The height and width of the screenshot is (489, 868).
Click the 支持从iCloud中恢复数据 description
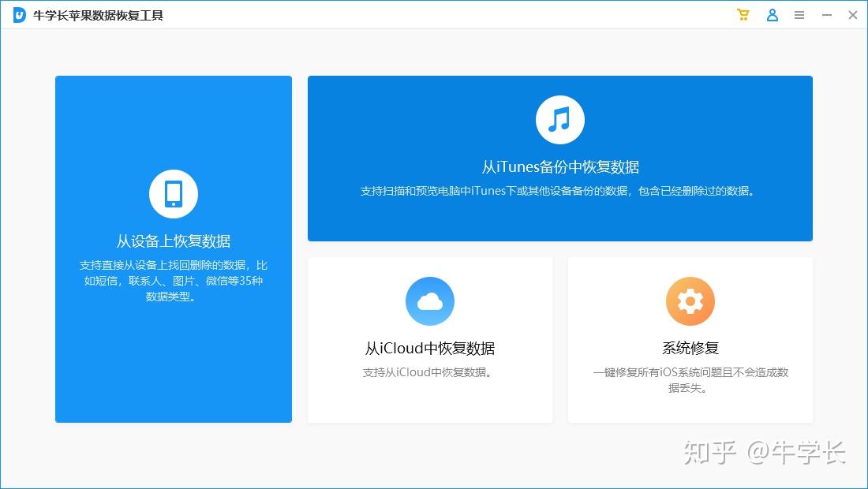coord(427,372)
